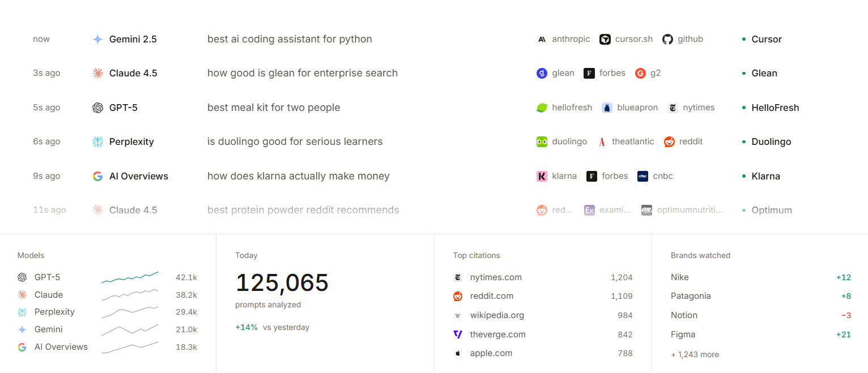
Task: Click the blueapron citation icon
Action: (x=607, y=108)
